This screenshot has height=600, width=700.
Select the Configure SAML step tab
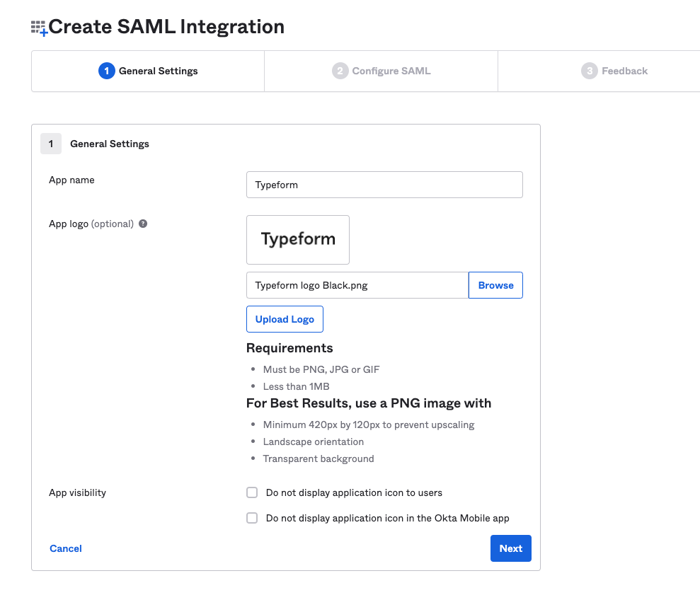tap(381, 71)
